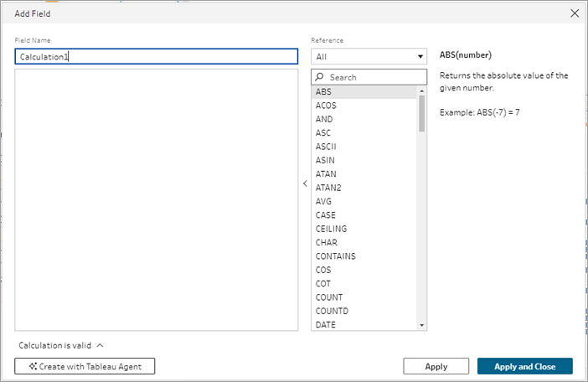This screenshot has height=382, width=588.
Task: Click the function list scrollbar down arrow
Action: coord(421,325)
